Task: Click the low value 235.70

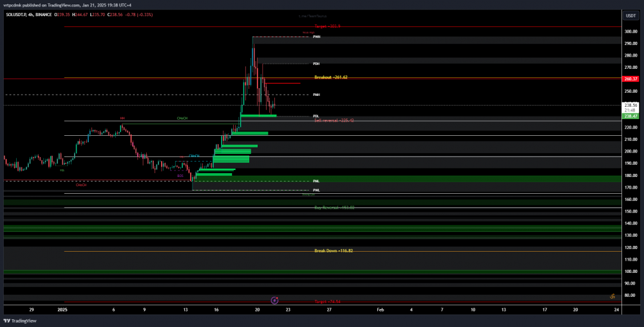Action: pos(99,15)
